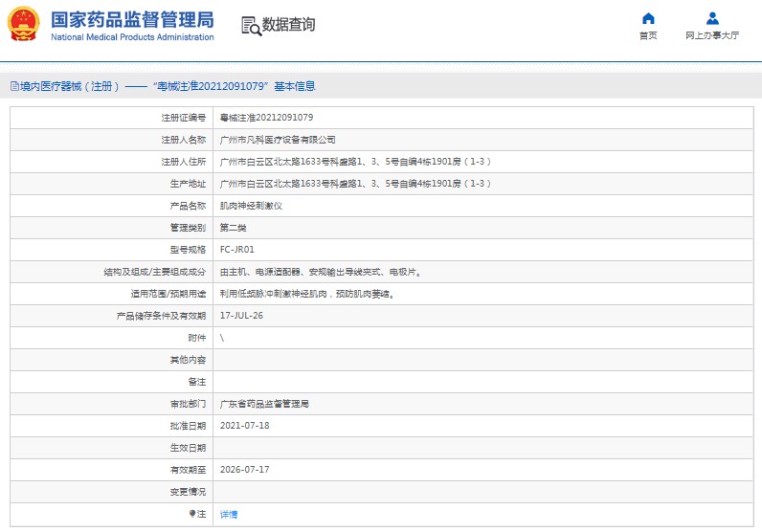Image resolution: width=762 pixels, height=532 pixels.
Task: Click the 型号规格 row label
Action: coord(188,249)
